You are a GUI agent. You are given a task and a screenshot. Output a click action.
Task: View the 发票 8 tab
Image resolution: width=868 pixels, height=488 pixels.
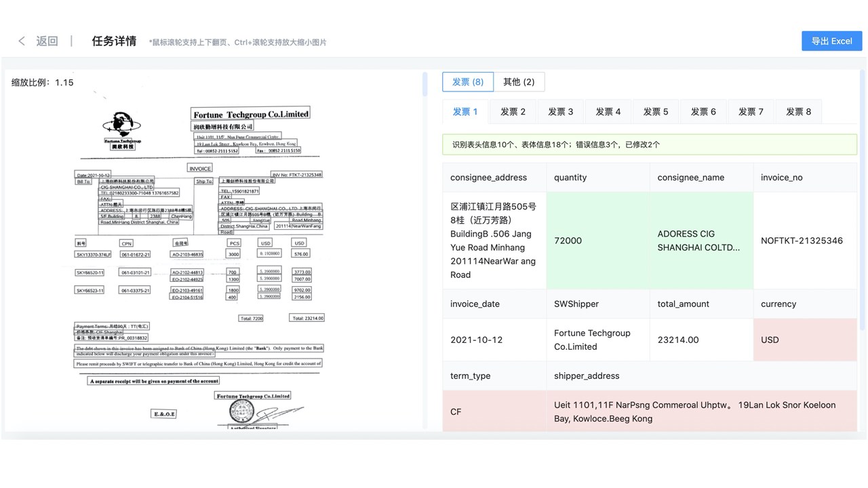coord(798,112)
